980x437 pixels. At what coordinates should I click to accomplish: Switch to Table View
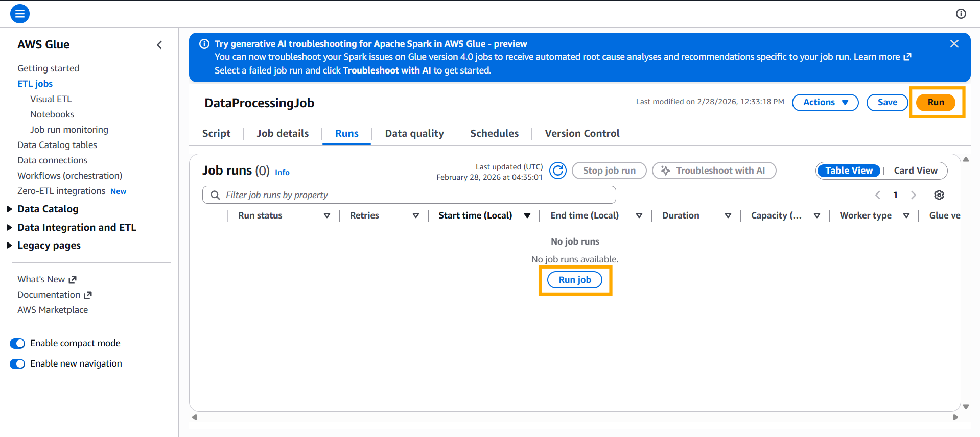[x=849, y=171]
